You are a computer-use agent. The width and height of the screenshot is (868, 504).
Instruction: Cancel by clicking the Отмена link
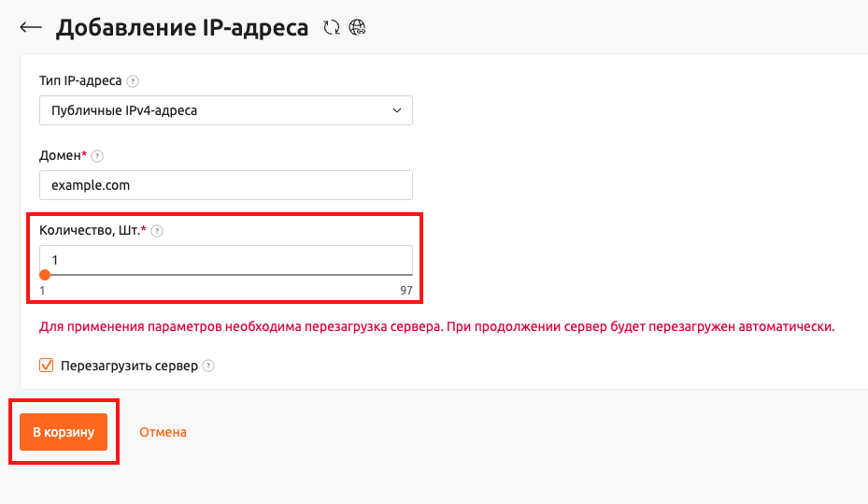163,432
